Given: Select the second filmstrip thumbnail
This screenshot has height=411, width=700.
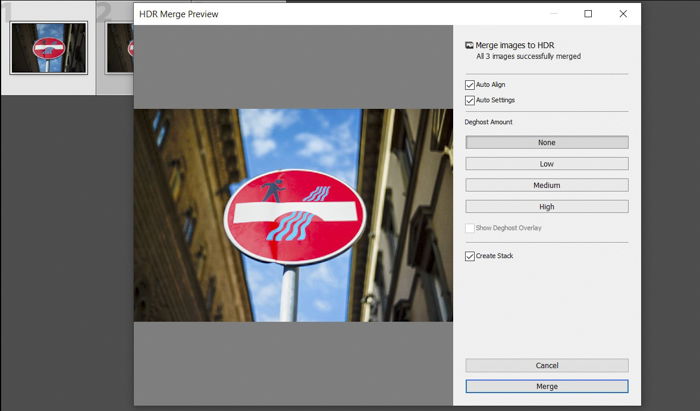Looking at the screenshot, I should [120, 48].
